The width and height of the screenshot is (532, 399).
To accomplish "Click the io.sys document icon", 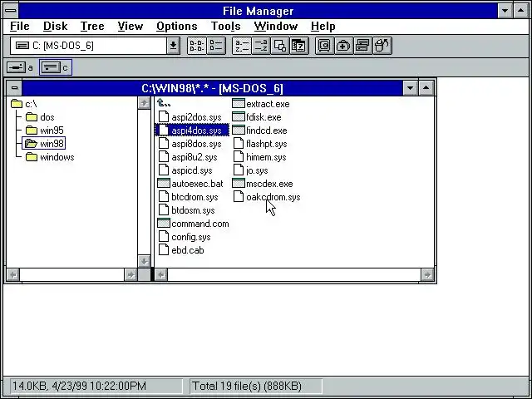I will coord(239,170).
